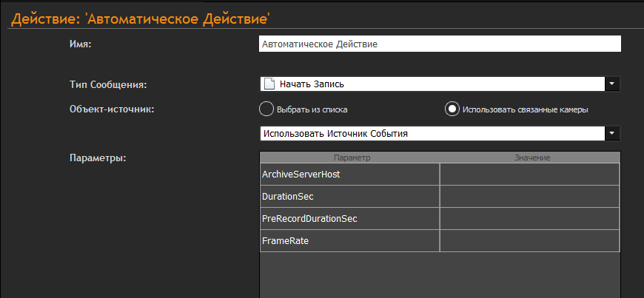The image size is (644, 298).
Task: Expand the source dropdown using its arrow
Action: (612, 134)
